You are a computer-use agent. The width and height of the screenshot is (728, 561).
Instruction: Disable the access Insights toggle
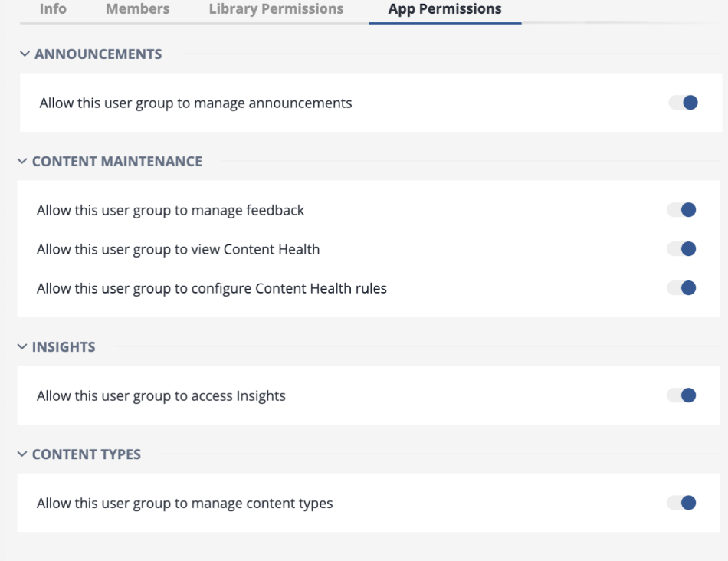click(x=681, y=395)
